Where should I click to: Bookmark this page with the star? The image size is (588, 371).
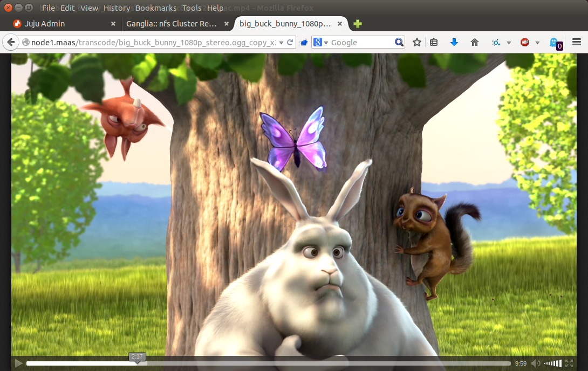[x=416, y=43]
